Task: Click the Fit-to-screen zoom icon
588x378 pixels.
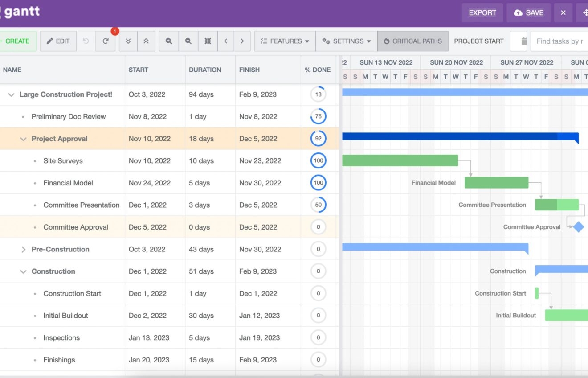Action: (208, 41)
